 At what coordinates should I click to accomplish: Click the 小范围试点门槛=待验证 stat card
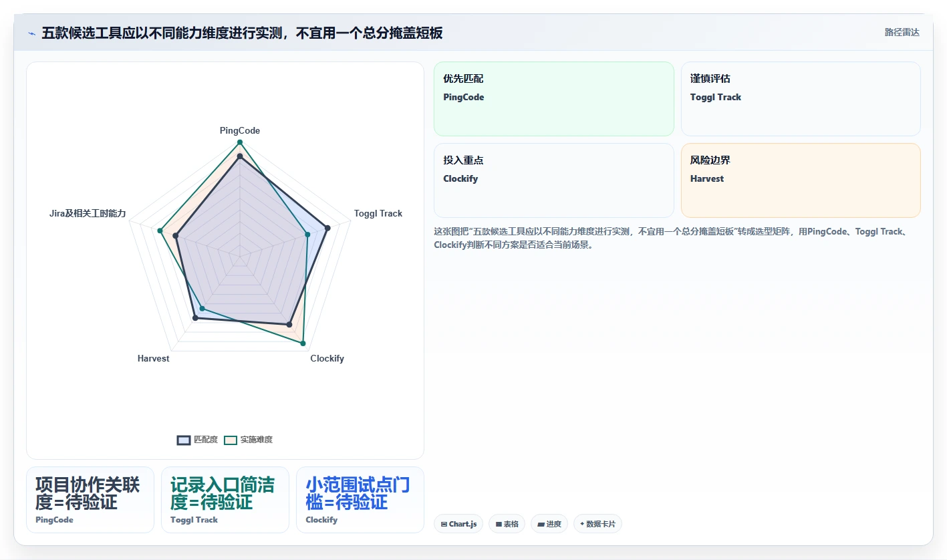click(360, 500)
